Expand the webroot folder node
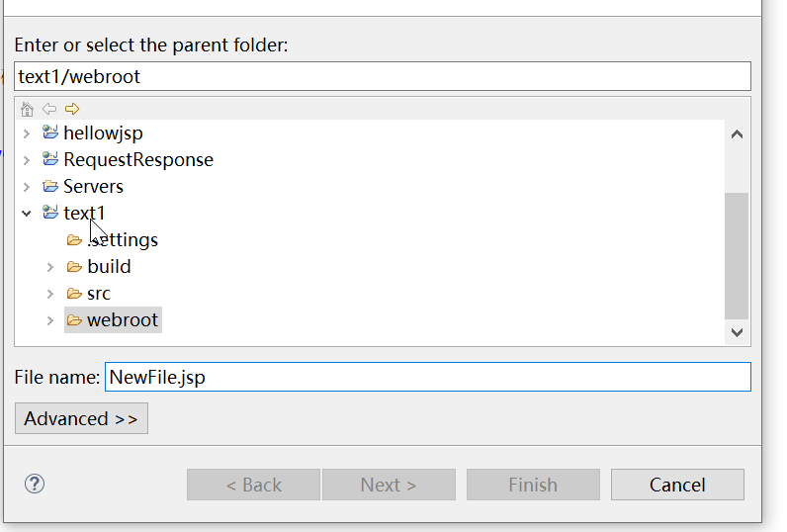 tap(50, 320)
